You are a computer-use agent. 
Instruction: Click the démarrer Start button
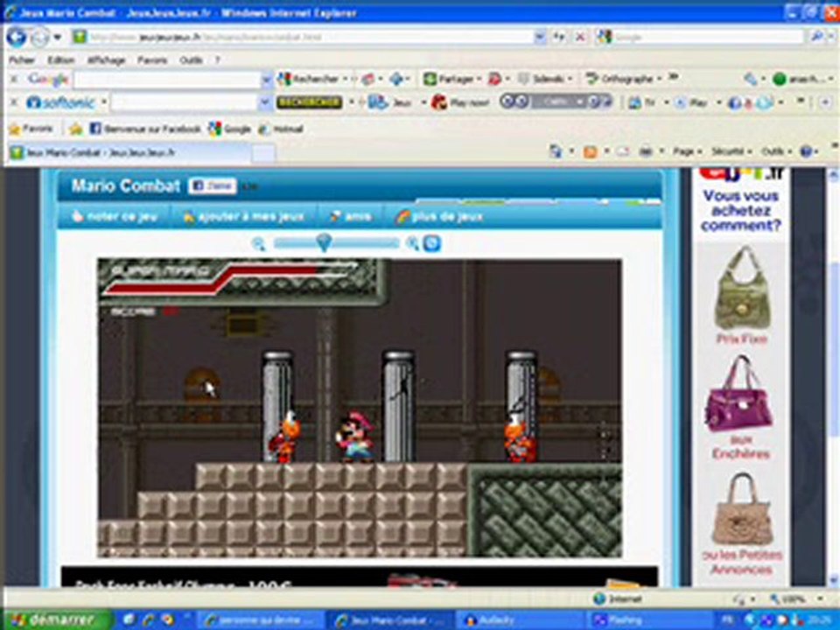[56, 619]
